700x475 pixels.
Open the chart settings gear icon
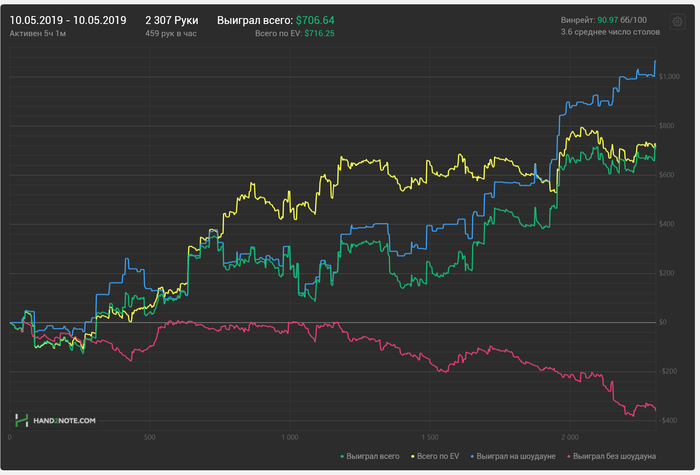click(677, 21)
